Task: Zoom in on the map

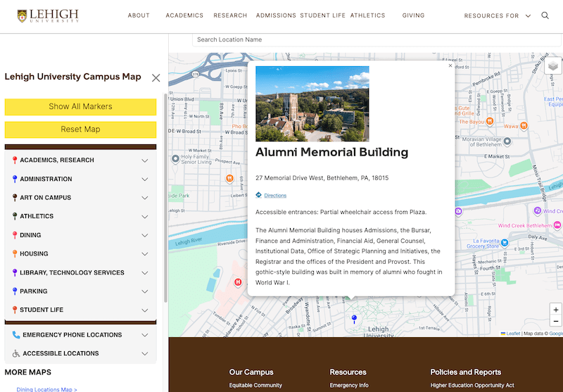Action: pyautogui.click(x=555, y=310)
